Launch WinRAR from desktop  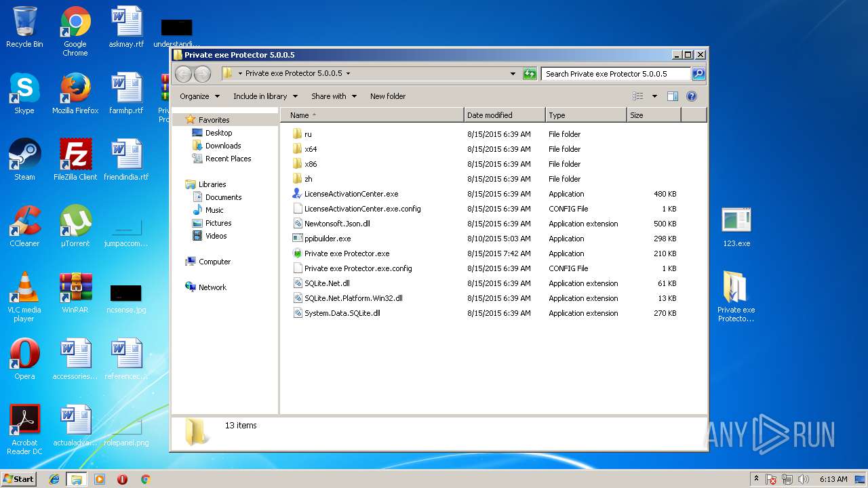click(75, 293)
